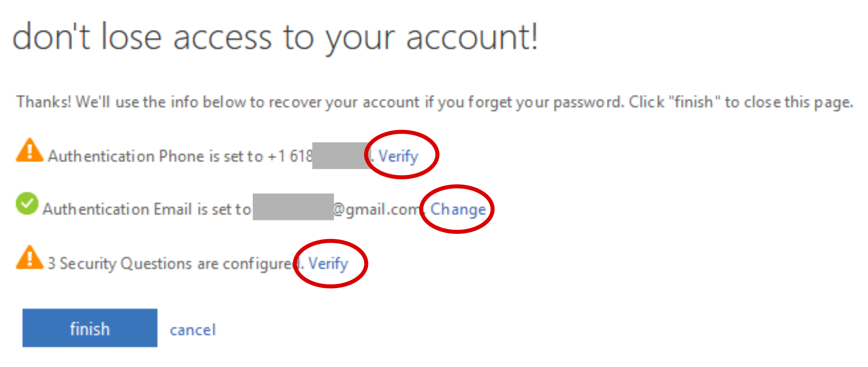
Task: Click the word "account!" in the heading
Action: pyautogui.click(x=472, y=38)
